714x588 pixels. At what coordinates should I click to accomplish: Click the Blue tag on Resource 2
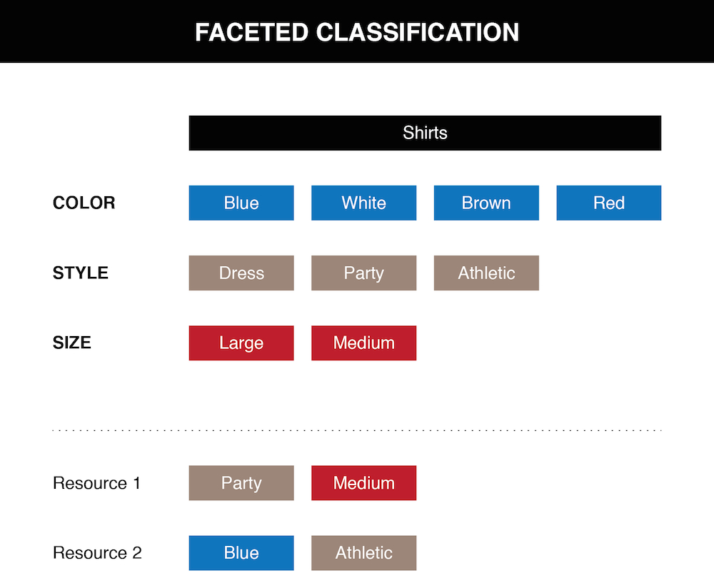[x=241, y=553]
